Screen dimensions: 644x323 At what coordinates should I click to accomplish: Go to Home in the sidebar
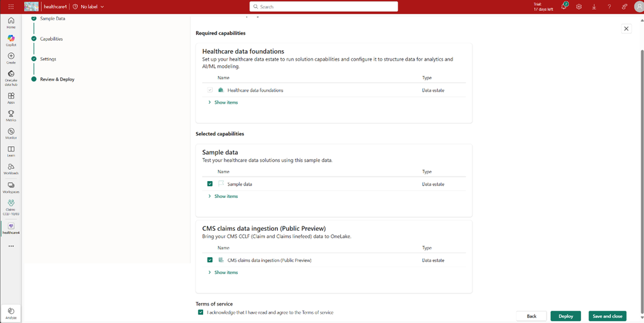[11, 23]
